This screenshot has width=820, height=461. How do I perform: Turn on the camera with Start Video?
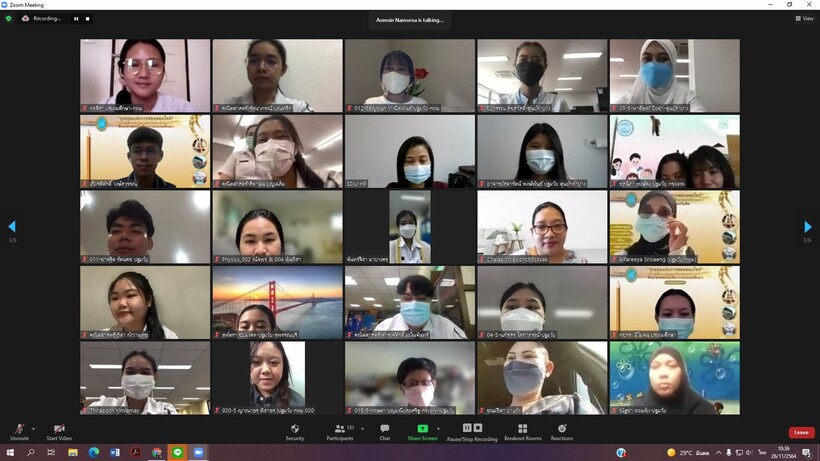[58, 429]
